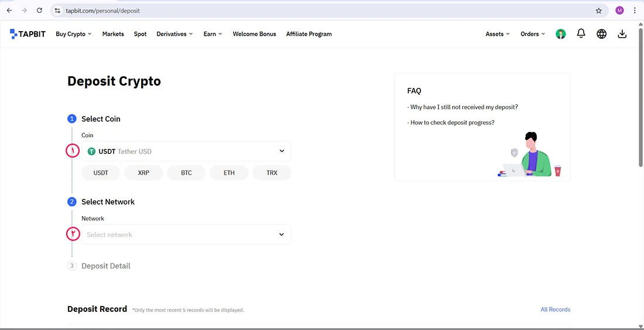Viewport: 644px width, 330px height.
Task: Click the Deposit Record heading
Action: [x=97, y=309]
